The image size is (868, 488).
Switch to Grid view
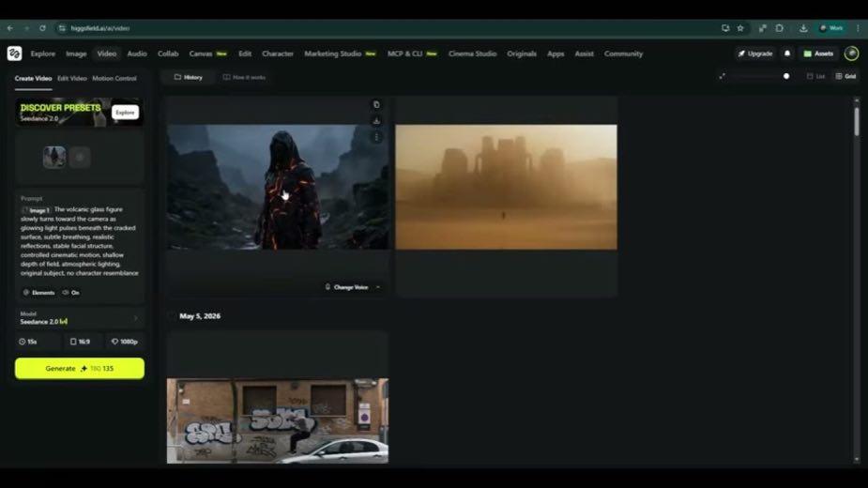(x=845, y=76)
